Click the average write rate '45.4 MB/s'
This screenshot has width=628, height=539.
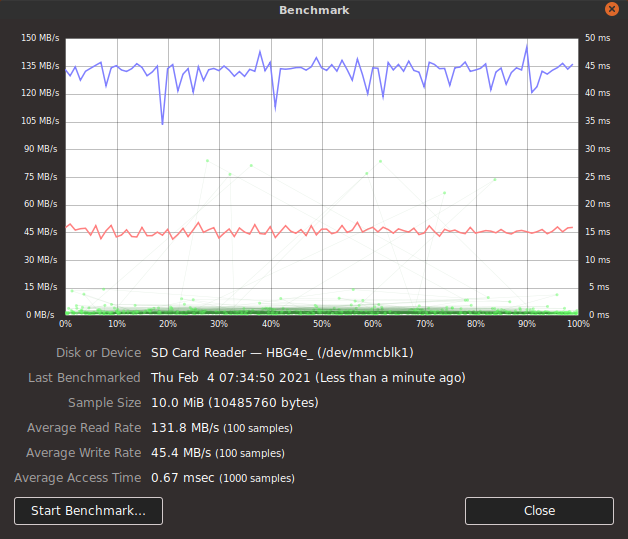181,453
